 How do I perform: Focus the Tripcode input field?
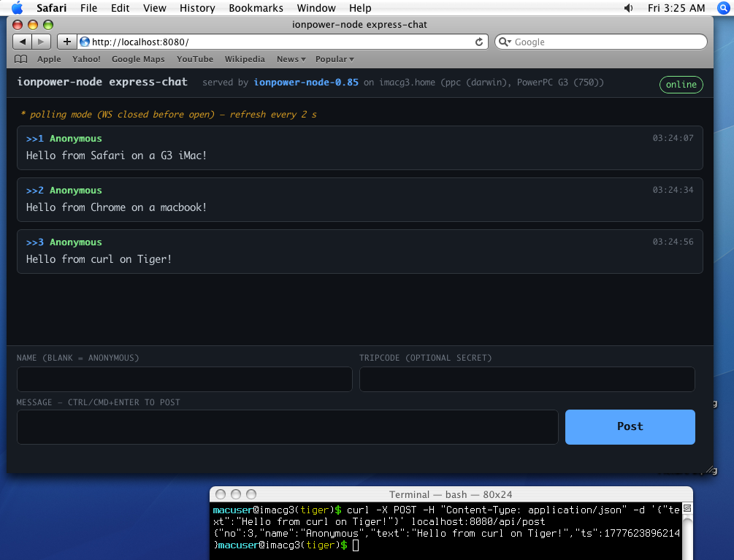click(x=527, y=379)
